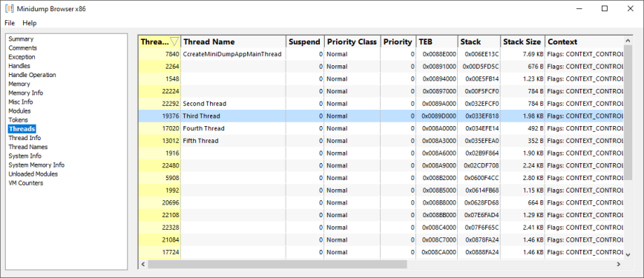
Task: Select the Second Thread row
Action: click(381, 104)
